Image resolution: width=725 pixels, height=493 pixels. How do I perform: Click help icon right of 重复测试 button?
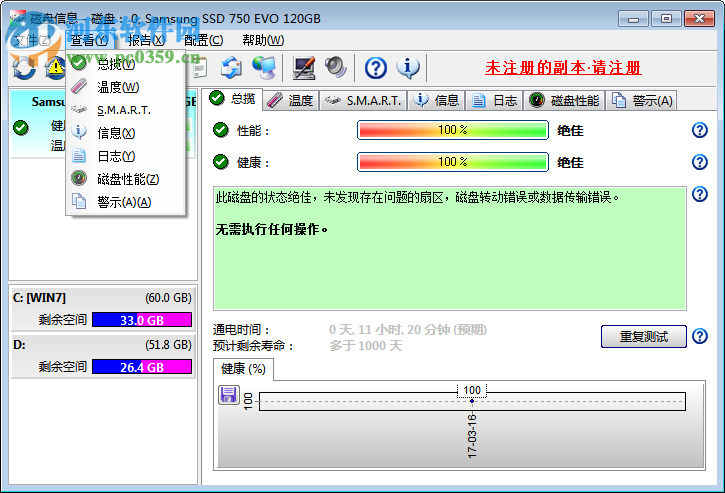(700, 336)
